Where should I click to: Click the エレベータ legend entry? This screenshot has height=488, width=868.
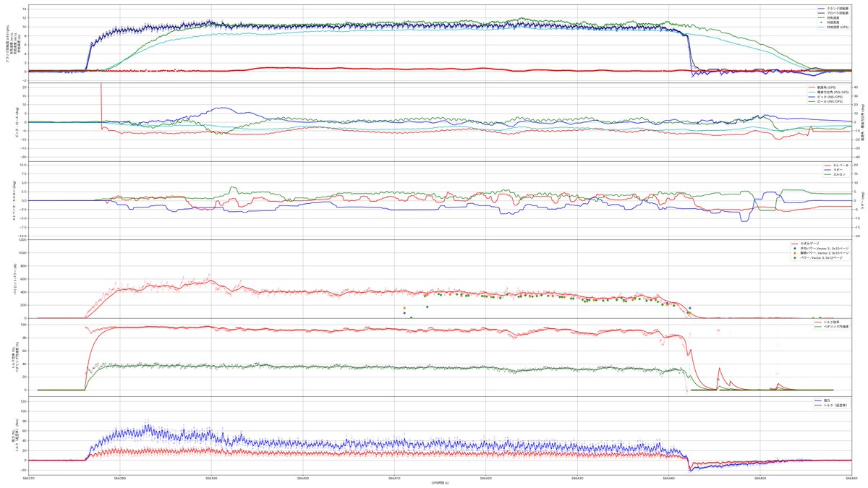(x=836, y=165)
